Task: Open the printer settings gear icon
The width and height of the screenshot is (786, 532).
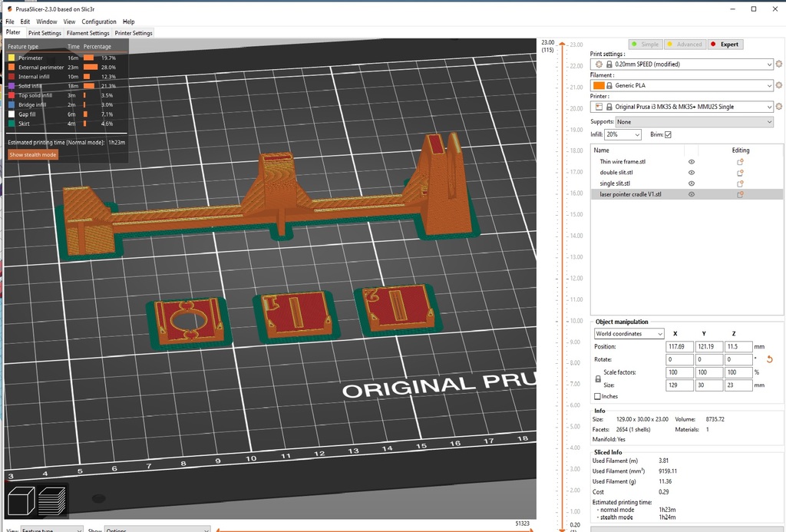Action: point(778,106)
